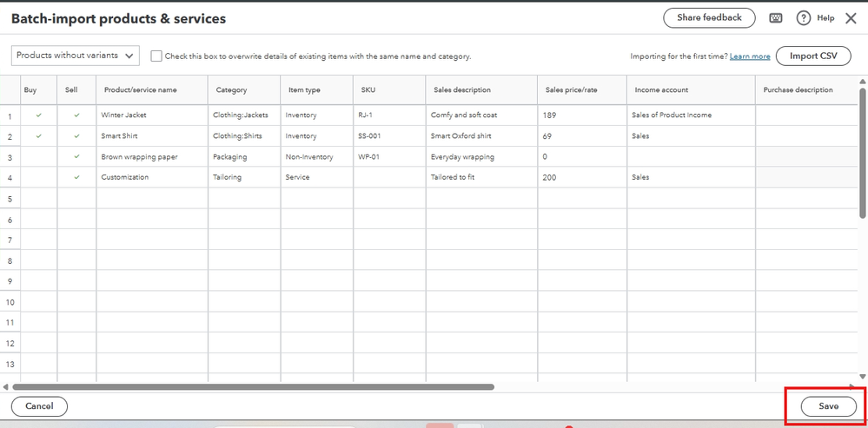This screenshot has height=428, width=868.
Task: Click the Tailored to fit description
Action: 481,177
